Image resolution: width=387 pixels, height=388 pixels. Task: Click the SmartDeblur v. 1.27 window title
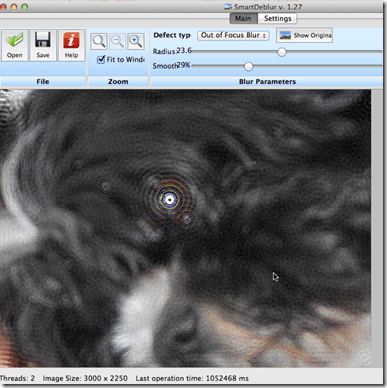pyautogui.click(x=268, y=7)
